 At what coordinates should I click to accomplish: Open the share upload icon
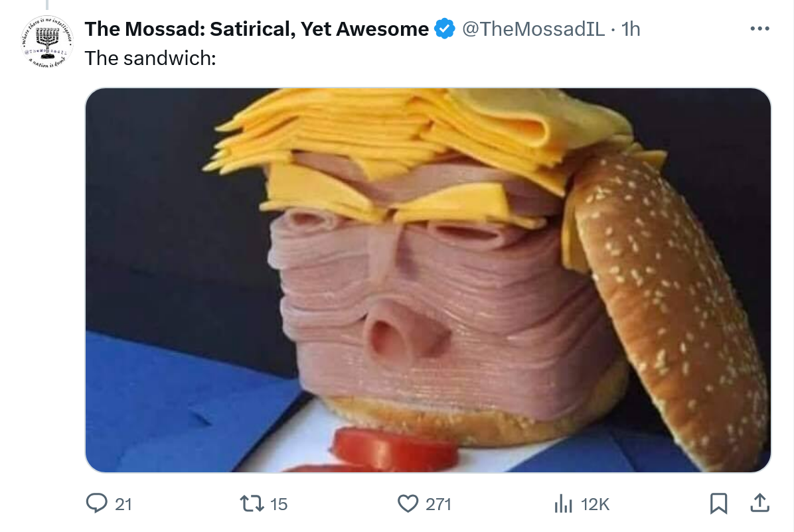[759, 503]
